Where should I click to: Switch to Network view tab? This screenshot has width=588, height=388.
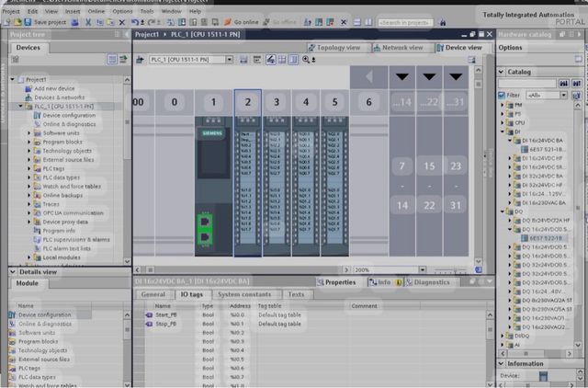(x=398, y=48)
